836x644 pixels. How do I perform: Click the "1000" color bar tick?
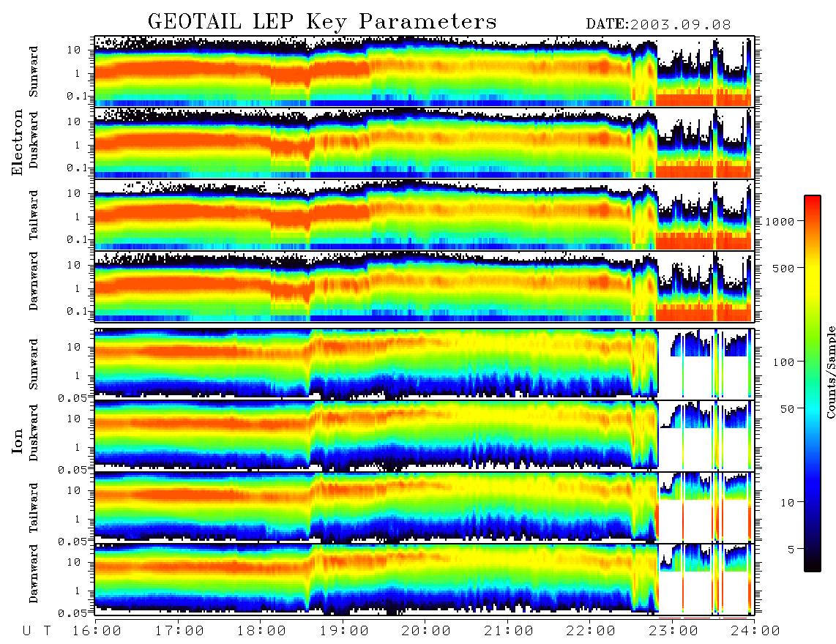tap(780, 221)
